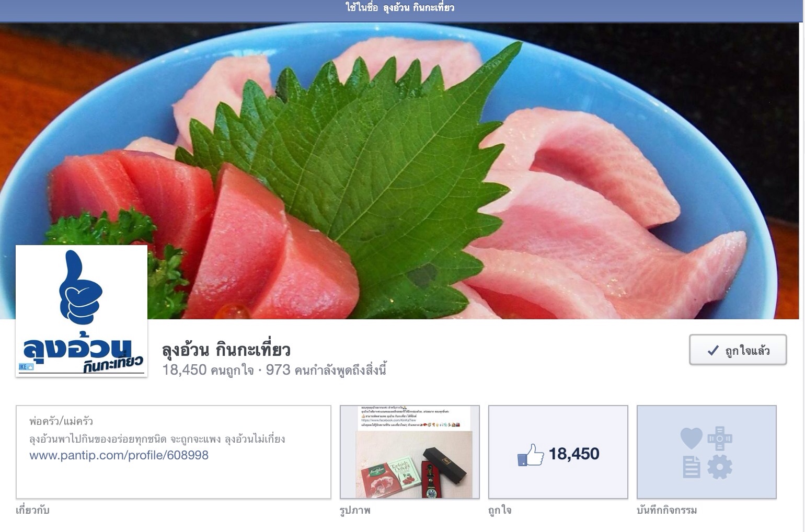Click the 18,450 คนถูกใจ count text
This screenshot has width=805, height=532.
click(x=208, y=370)
